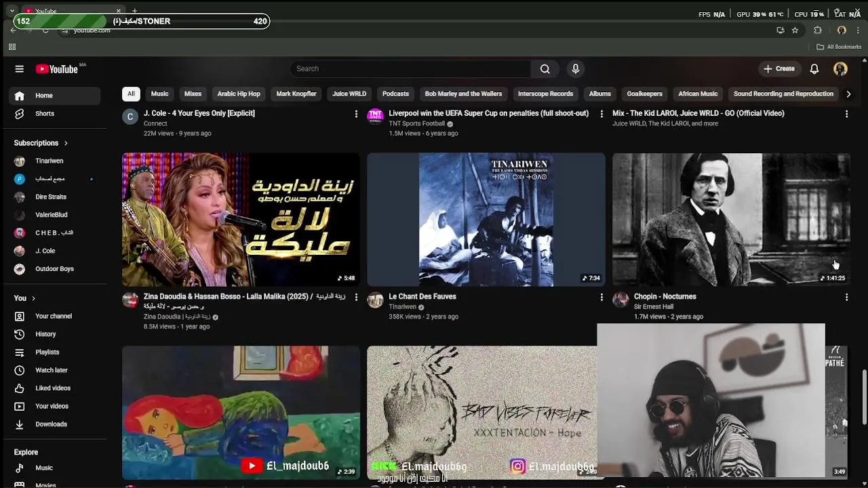Open Your videos page
The height and width of the screenshot is (488, 868).
[x=56, y=406]
